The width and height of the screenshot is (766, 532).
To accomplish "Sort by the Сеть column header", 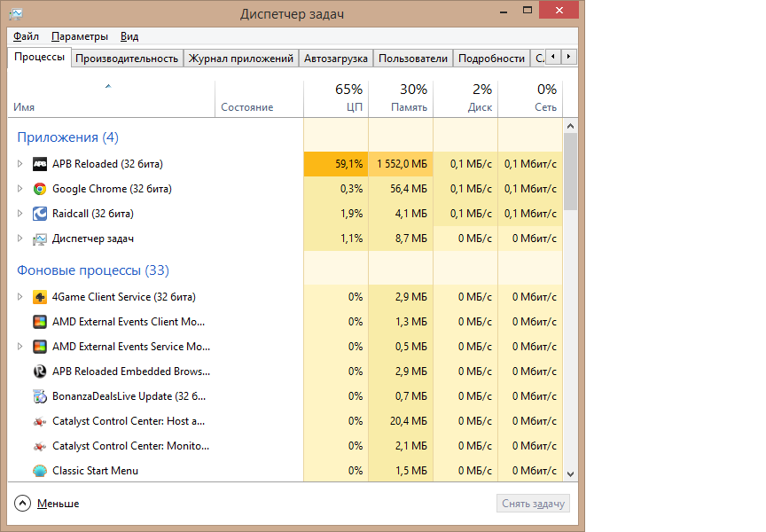I will (x=530, y=99).
